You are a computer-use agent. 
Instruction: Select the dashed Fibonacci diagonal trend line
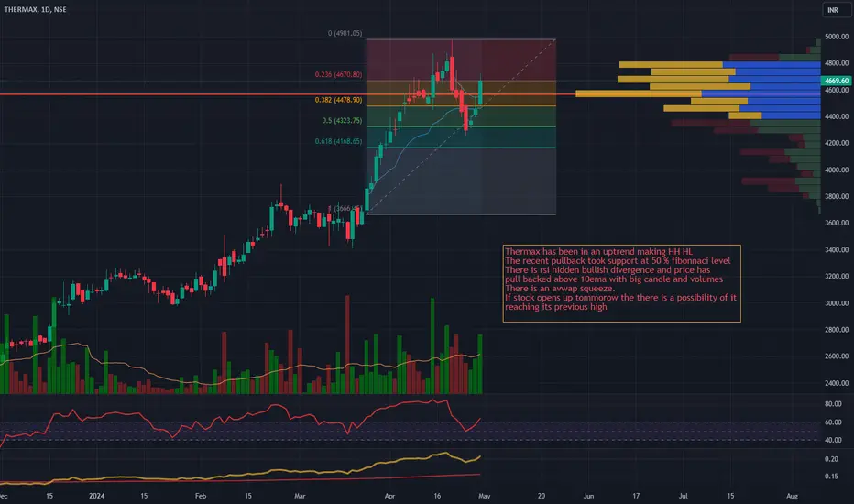[x=461, y=126]
